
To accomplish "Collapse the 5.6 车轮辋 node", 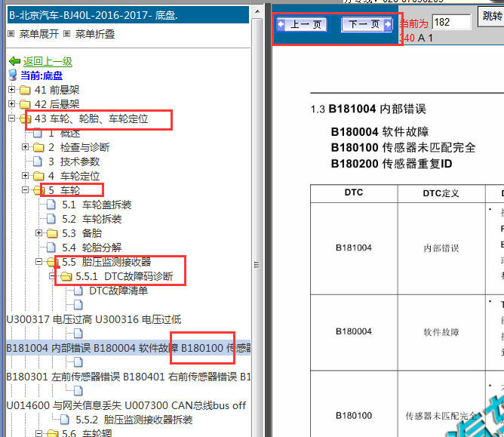I will tap(38, 433).
